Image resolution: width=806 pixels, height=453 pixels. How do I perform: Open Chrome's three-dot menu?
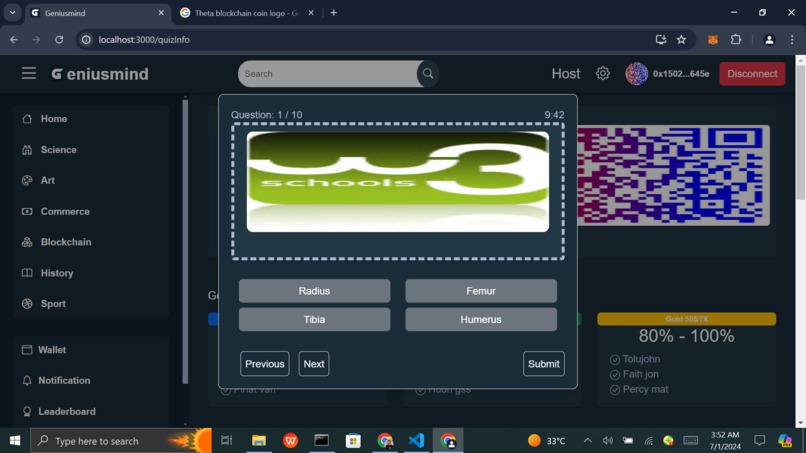tap(792, 40)
